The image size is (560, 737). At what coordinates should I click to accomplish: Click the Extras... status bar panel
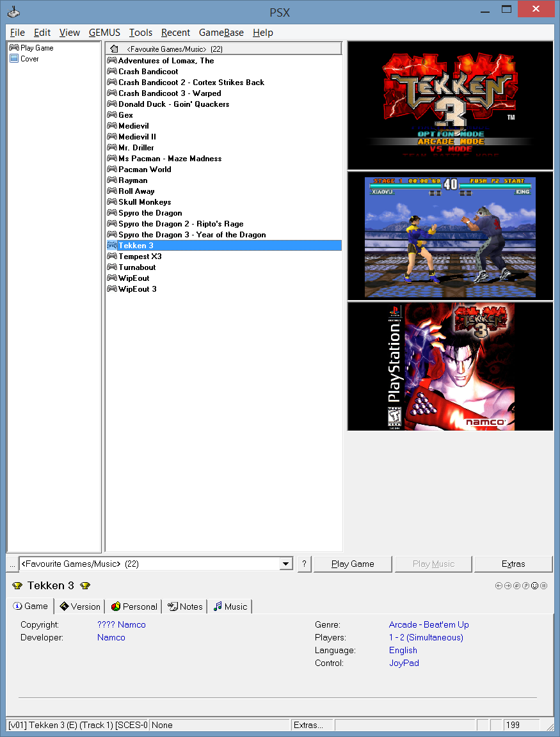click(x=312, y=725)
